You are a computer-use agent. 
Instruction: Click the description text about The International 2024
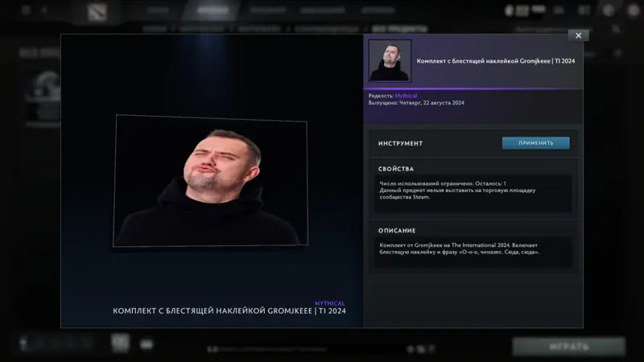click(x=459, y=249)
